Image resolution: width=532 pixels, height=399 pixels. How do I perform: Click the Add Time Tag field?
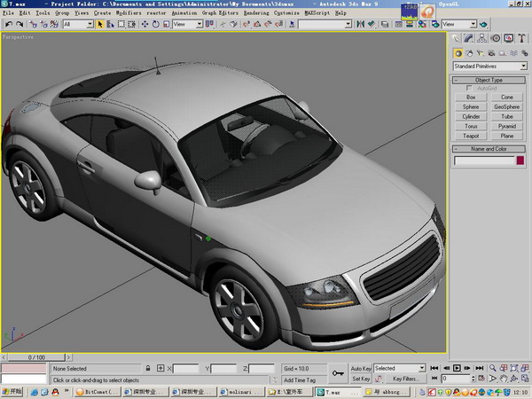tap(303, 380)
